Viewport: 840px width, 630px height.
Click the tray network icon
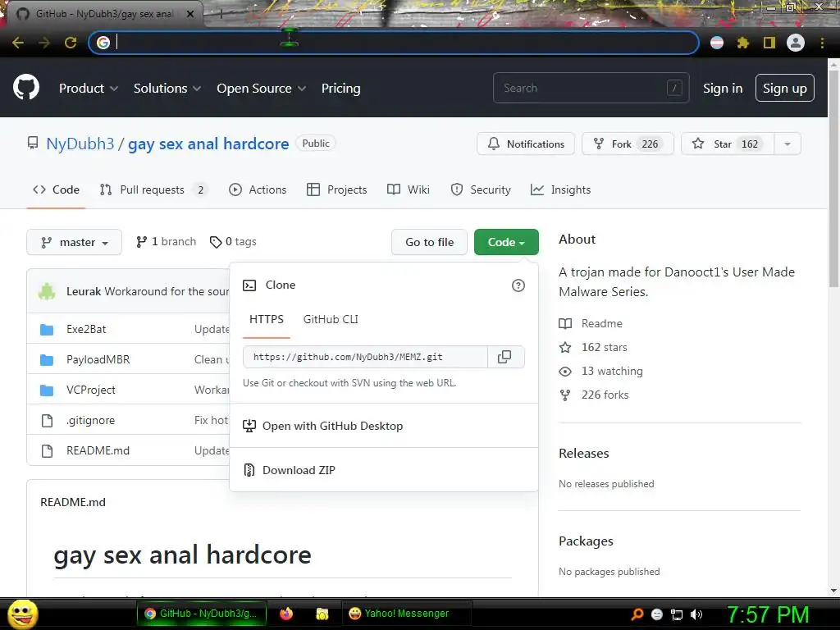677,614
